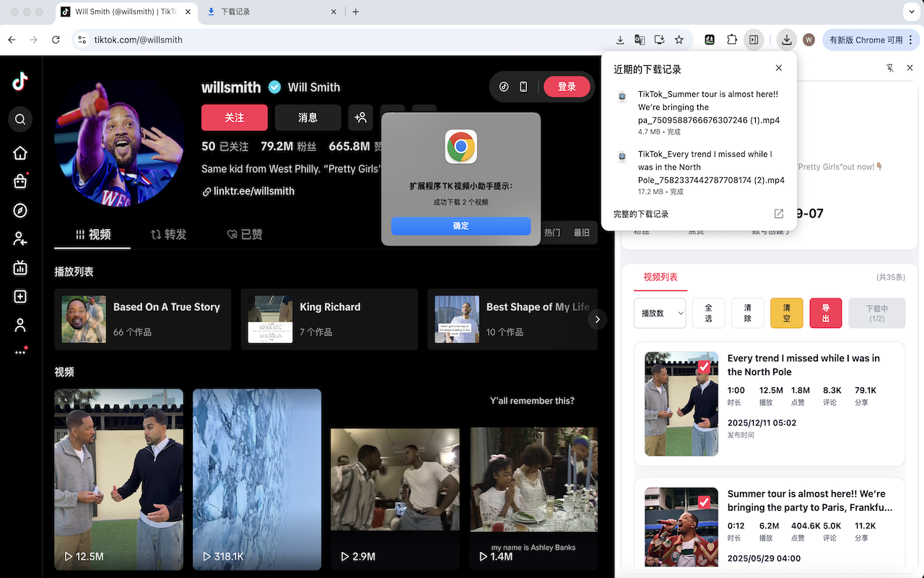
Task: Close the 近期的下载记录 popup
Action: pos(779,68)
